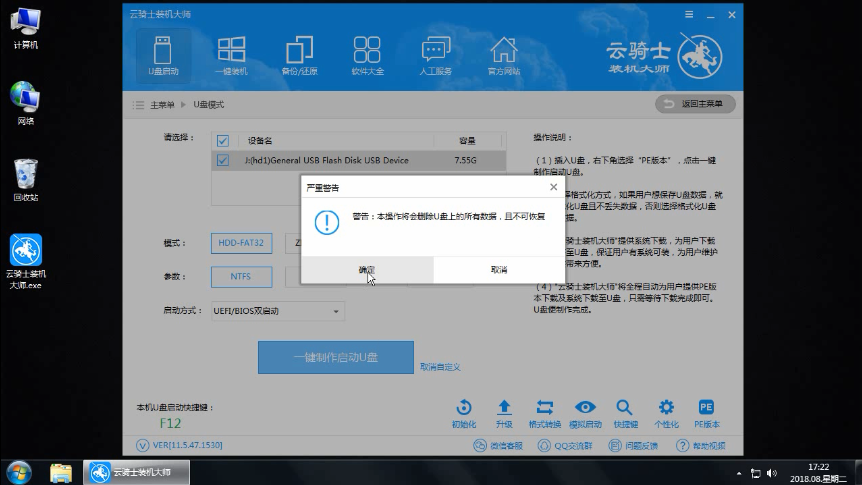This screenshot has width=862, height=485.
Task: Open the 官方网站 tab
Action: (504, 56)
